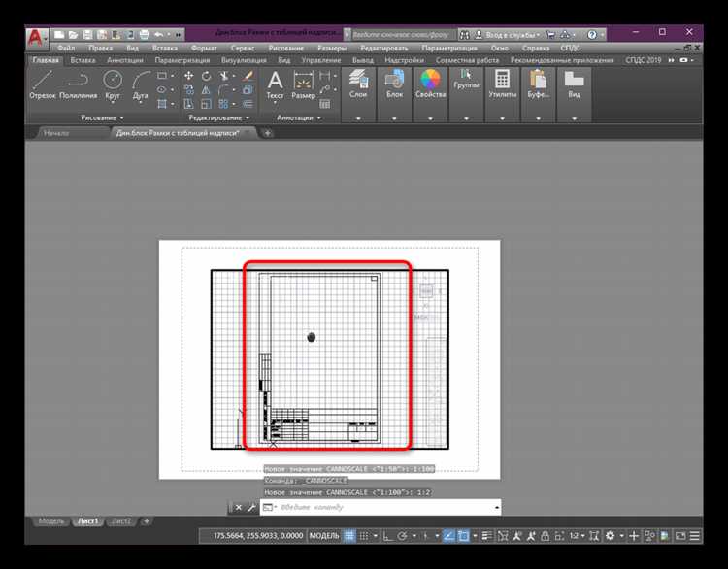The image size is (728, 569).
Task: Open rectangle tool dropdown arrow
Action: (173, 75)
